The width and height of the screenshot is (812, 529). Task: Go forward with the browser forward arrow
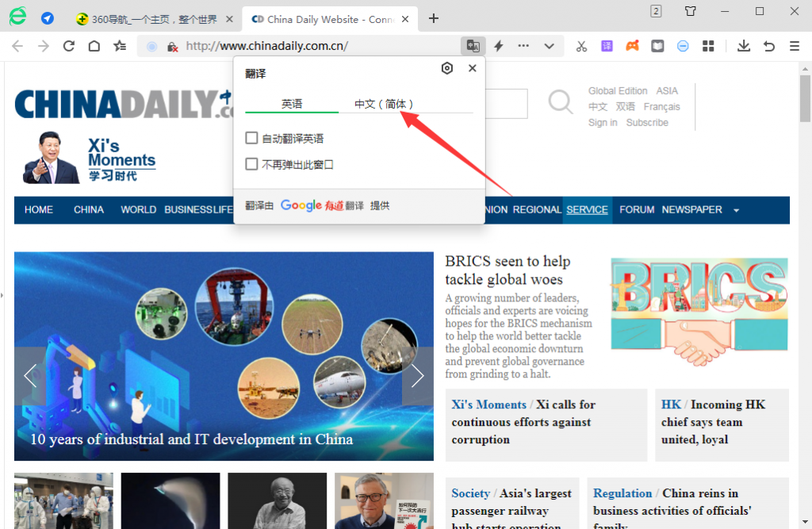click(44, 46)
